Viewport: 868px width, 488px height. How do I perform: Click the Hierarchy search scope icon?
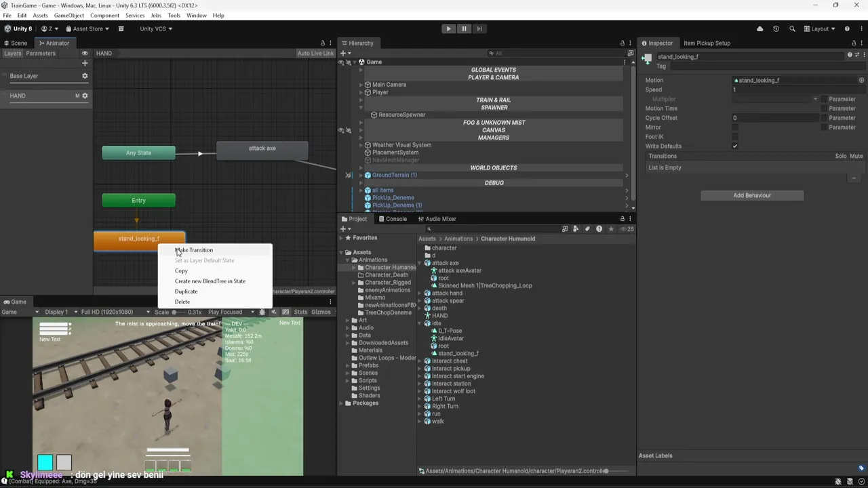tap(630, 53)
